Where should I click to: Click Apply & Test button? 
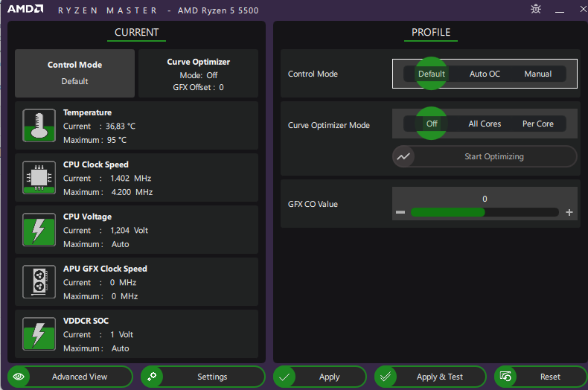[430, 377]
